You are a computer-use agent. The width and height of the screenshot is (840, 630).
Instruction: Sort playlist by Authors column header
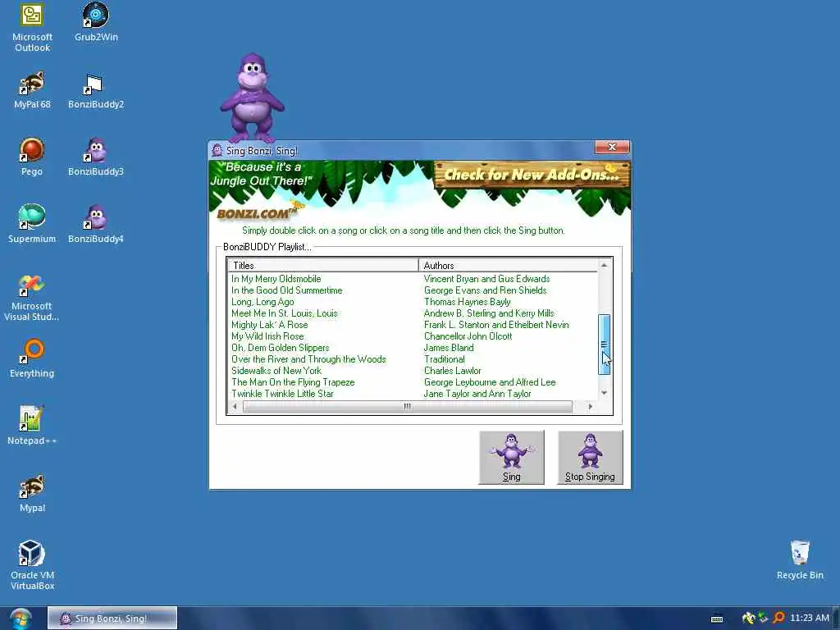click(508, 265)
